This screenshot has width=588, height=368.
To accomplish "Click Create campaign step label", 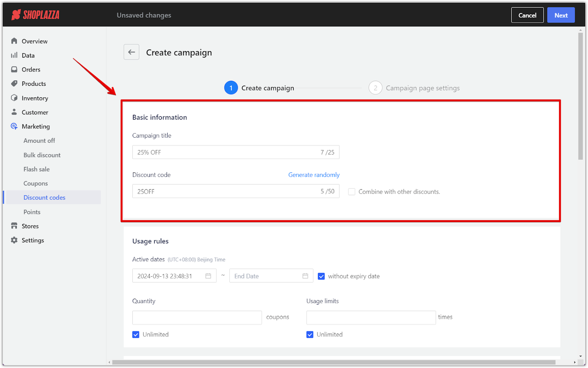I will click(268, 88).
